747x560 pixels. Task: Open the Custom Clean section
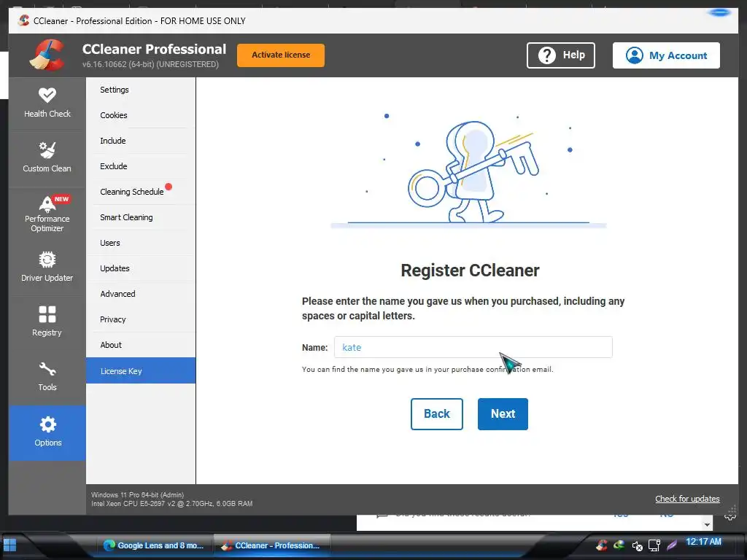47,157
